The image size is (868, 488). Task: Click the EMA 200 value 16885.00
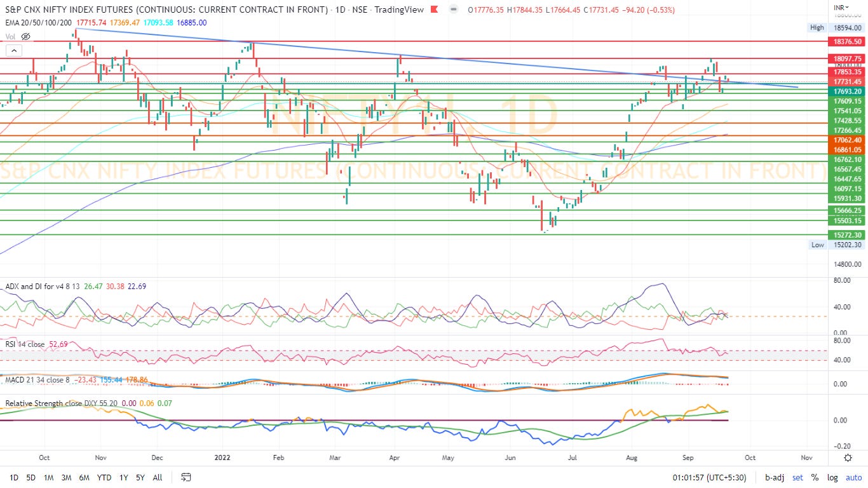(193, 22)
